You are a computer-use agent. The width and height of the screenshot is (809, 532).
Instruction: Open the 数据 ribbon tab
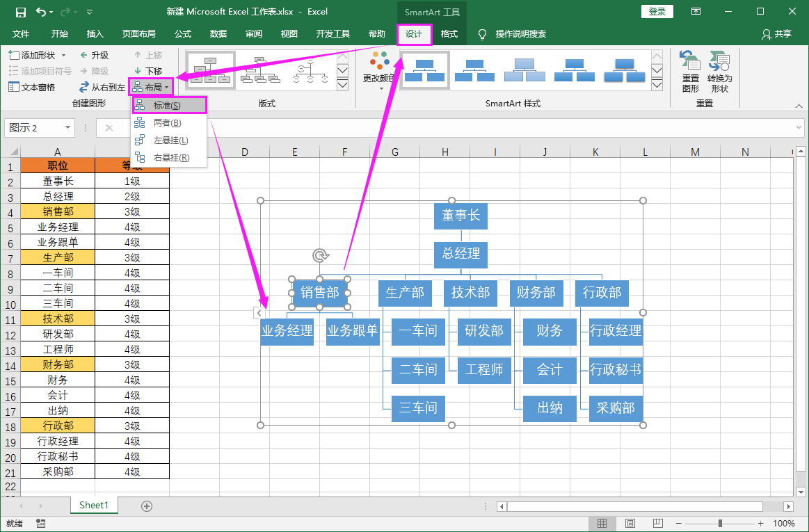click(x=217, y=33)
